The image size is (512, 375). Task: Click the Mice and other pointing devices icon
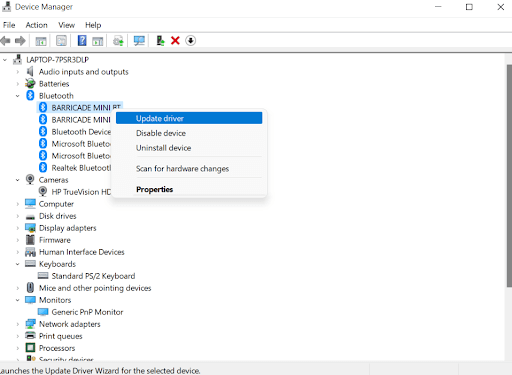click(30, 288)
